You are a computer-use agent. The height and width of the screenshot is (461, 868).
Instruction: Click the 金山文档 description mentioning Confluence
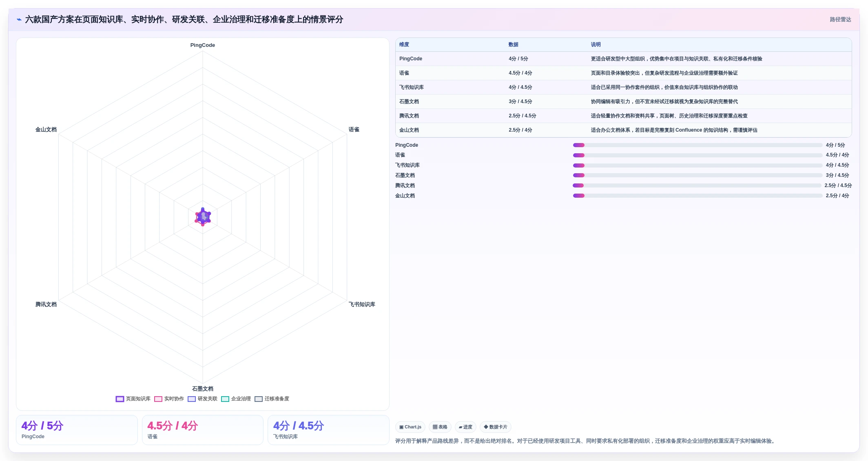click(674, 130)
